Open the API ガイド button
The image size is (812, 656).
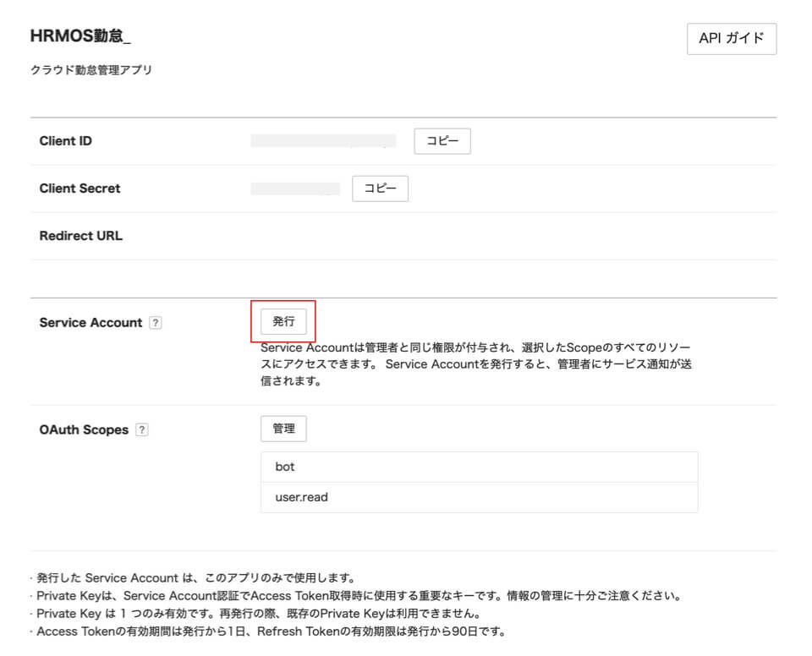[x=731, y=39]
